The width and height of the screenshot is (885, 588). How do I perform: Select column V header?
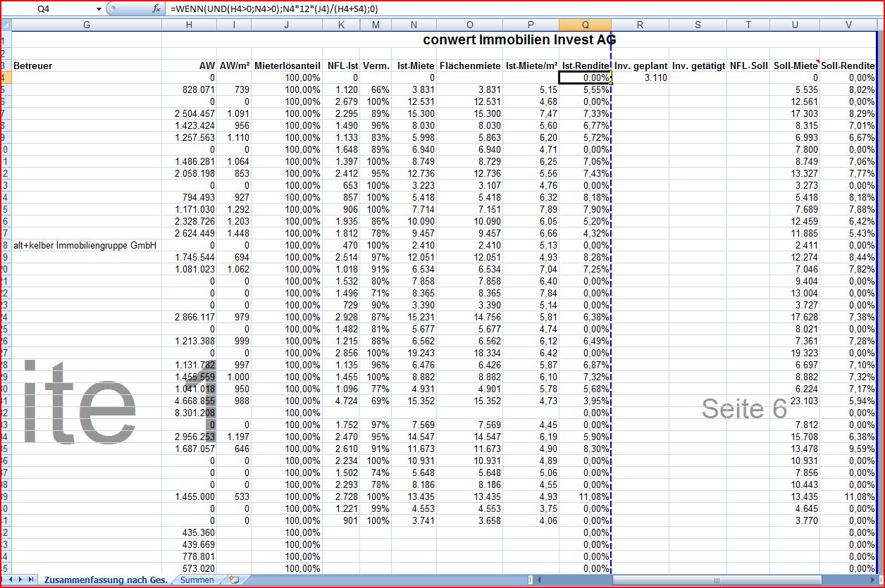pos(848,25)
